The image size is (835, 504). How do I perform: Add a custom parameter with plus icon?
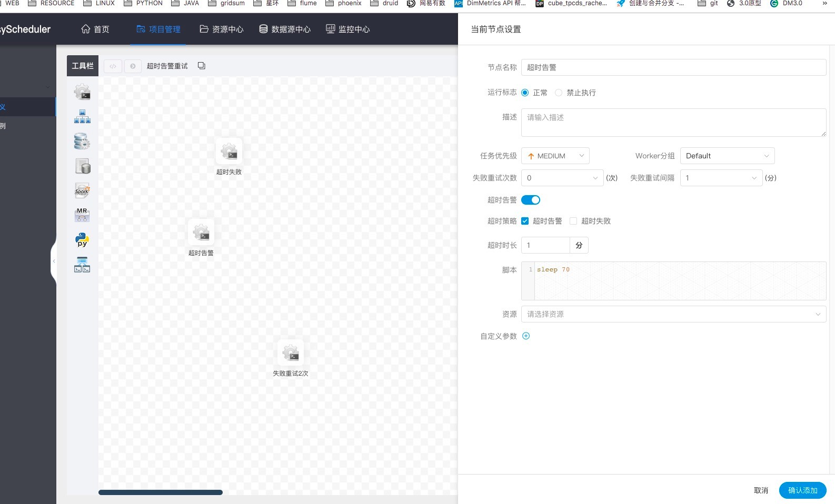[526, 336]
